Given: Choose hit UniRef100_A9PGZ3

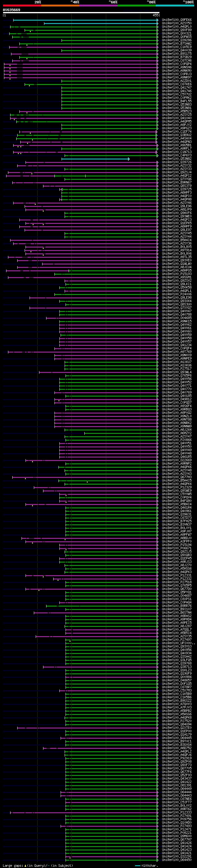Looking at the screenshot, I should (177, 128).
